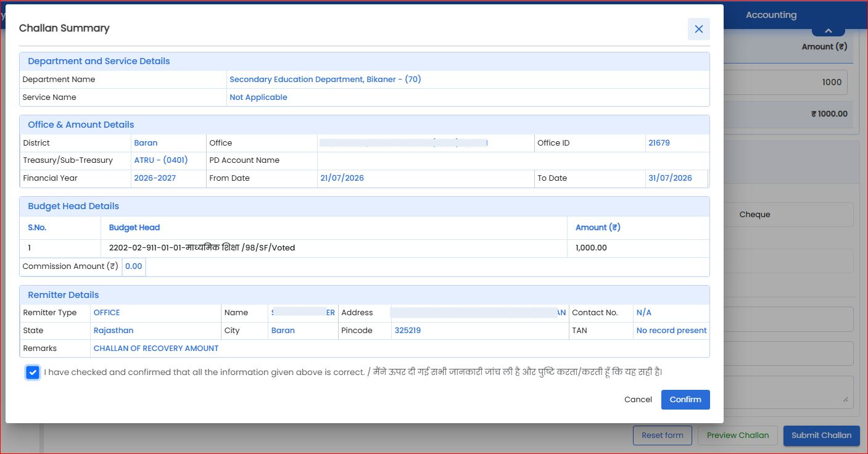868x454 pixels.
Task: Click department name Secondary Education Department, Bikaner
Action: coord(325,80)
